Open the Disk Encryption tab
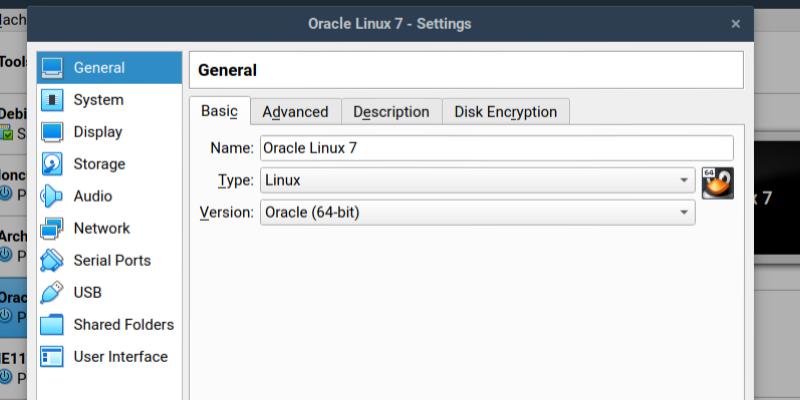Screen dimensions: 800x400 (x=505, y=112)
